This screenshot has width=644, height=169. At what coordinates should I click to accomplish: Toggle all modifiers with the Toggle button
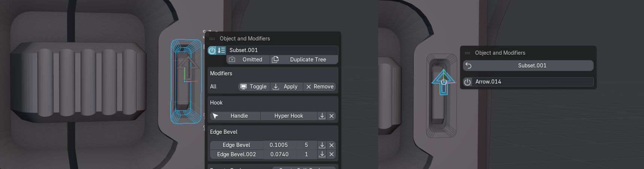coord(254,87)
